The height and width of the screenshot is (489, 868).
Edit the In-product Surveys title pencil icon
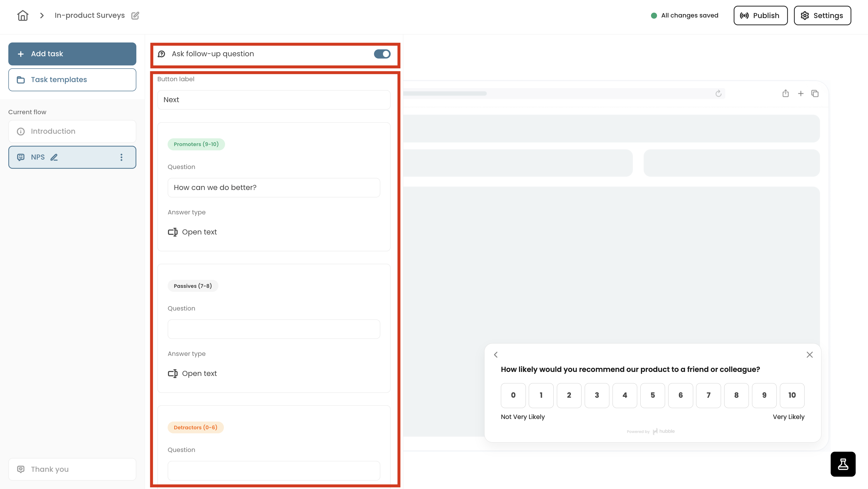coord(135,15)
